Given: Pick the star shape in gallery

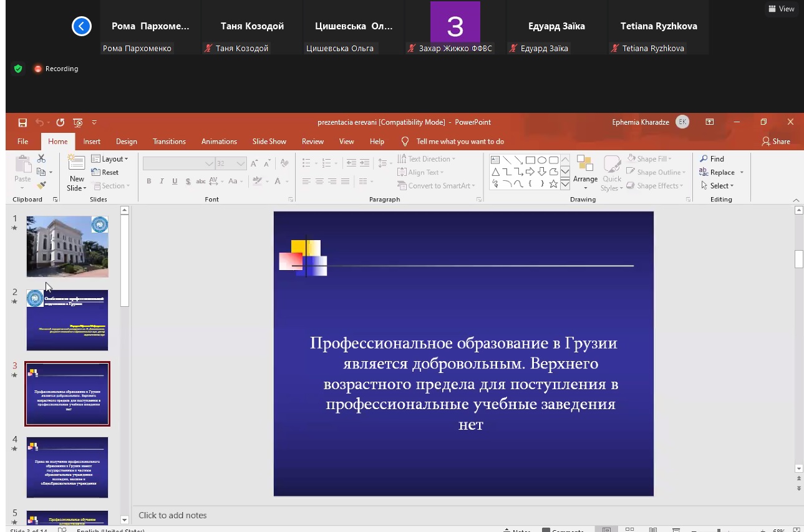Looking at the screenshot, I should pyautogui.click(x=553, y=183).
